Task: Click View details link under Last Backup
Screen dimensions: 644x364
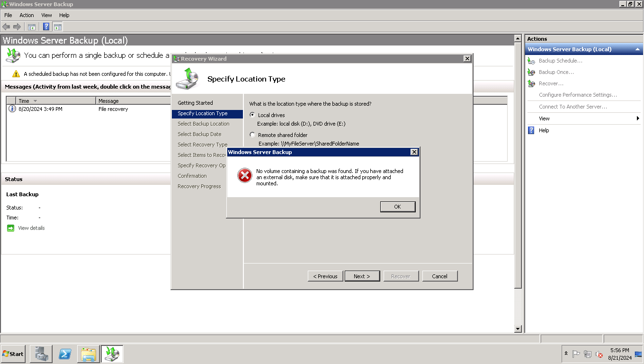Action: click(31, 228)
